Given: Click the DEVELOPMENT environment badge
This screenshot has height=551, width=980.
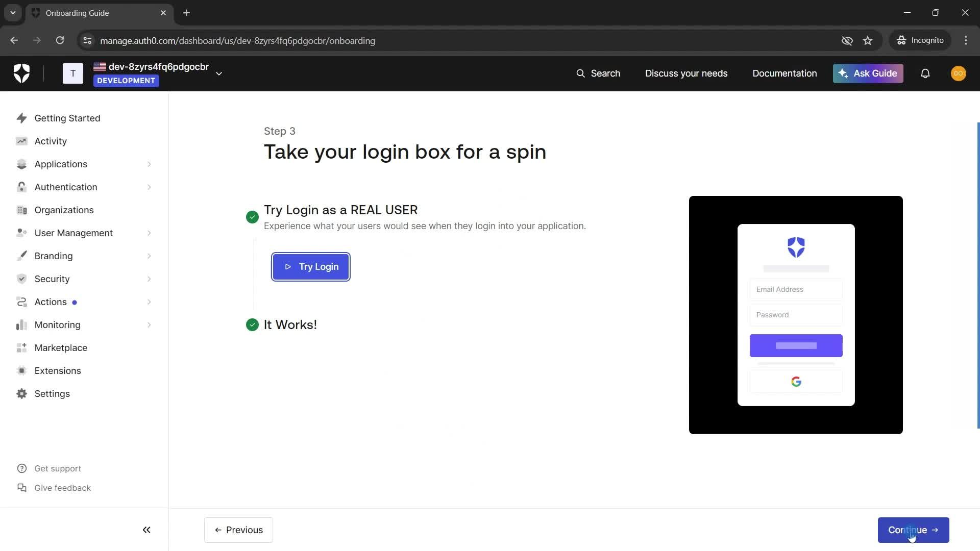Looking at the screenshot, I should point(126,81).
